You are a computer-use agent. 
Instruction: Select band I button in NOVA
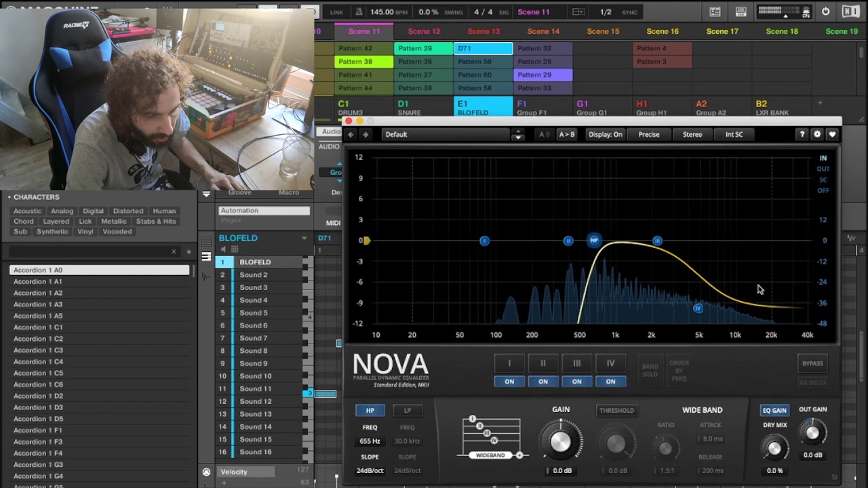point(509,363)
